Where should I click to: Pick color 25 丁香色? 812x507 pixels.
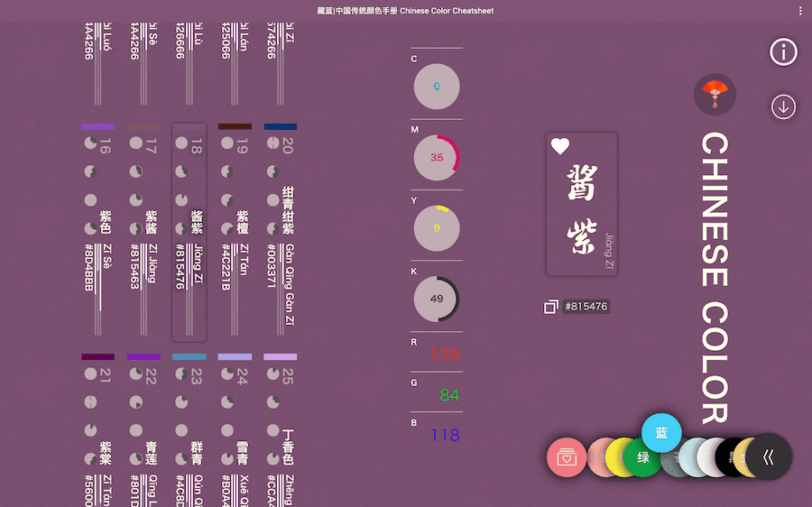tap(281, 429)
